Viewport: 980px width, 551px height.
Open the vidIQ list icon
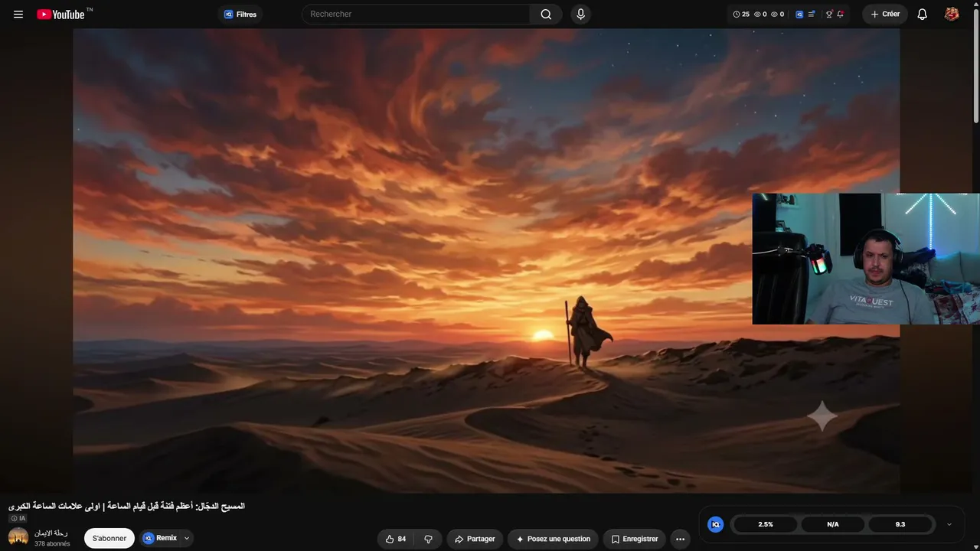point(812,15)
